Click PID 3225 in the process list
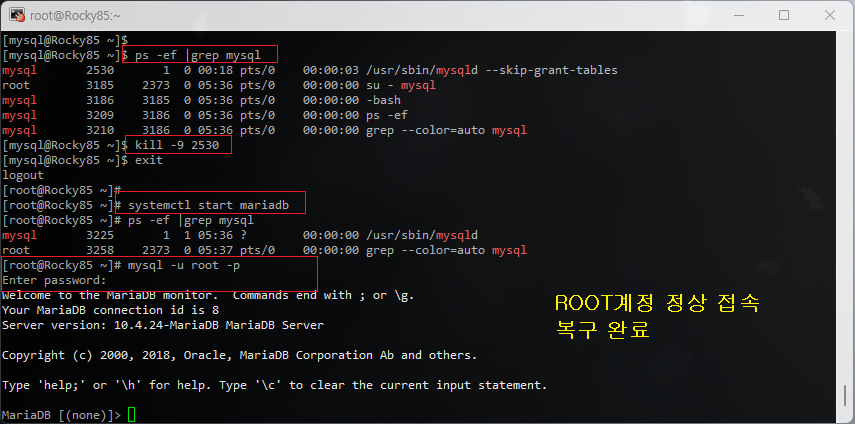855x424 pixels. tap(100, 235)
